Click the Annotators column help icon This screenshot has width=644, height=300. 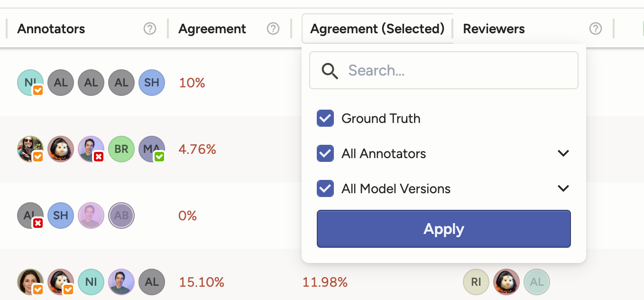[150, 29]
